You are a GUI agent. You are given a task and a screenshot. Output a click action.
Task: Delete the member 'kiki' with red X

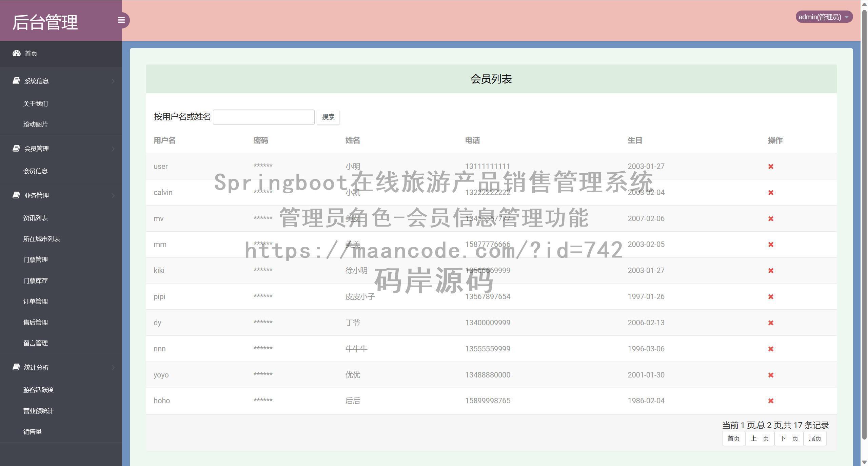tap(771, 271)
